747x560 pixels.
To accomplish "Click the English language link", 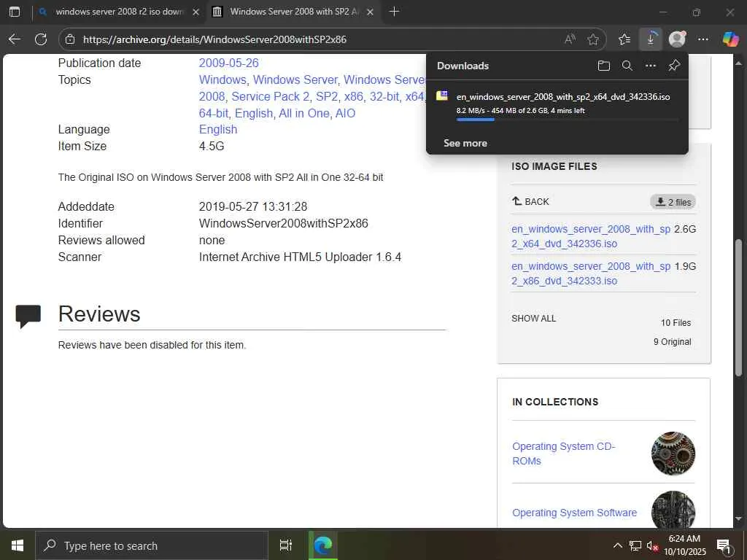I will pyautogui.click(x=218, y=130).
